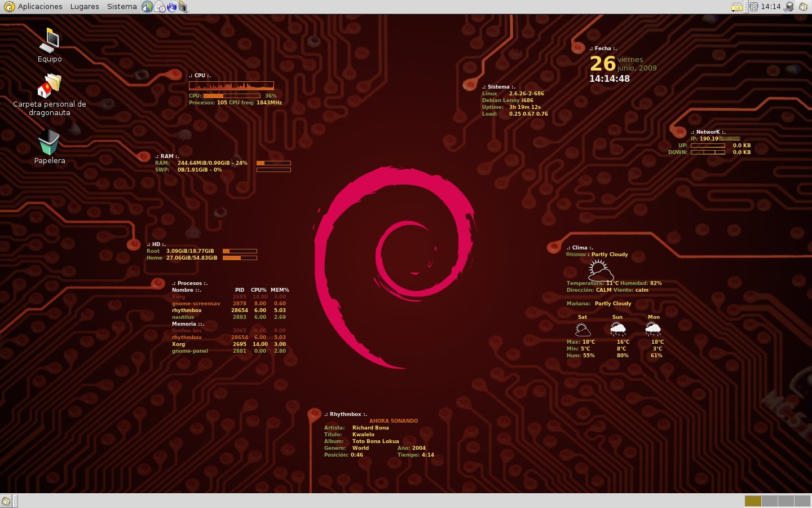Click 'AHORA SONANDO' heading
The width and height of the screenshot is (812, 508).
(x=394, y=421)
